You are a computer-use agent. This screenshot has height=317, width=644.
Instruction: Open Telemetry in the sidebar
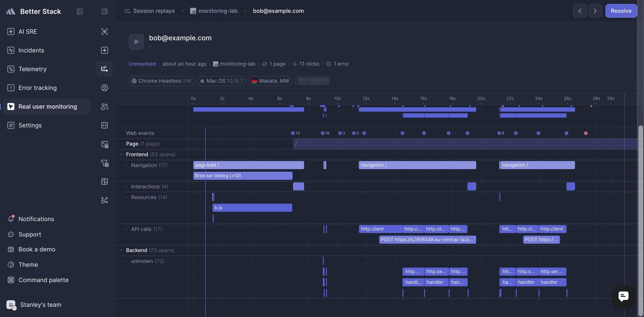(46, 69)
